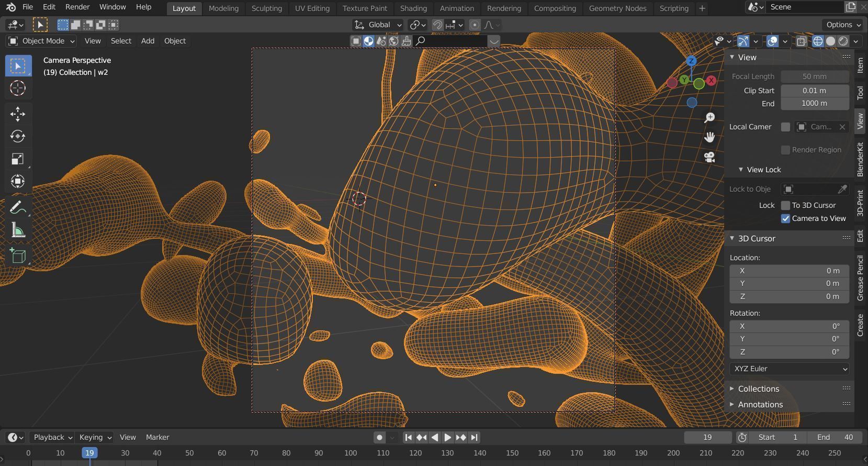Open the Object Mode dropdown
Image resolution: width=868 pixels, height=466 pixels.
pos(41,41)
